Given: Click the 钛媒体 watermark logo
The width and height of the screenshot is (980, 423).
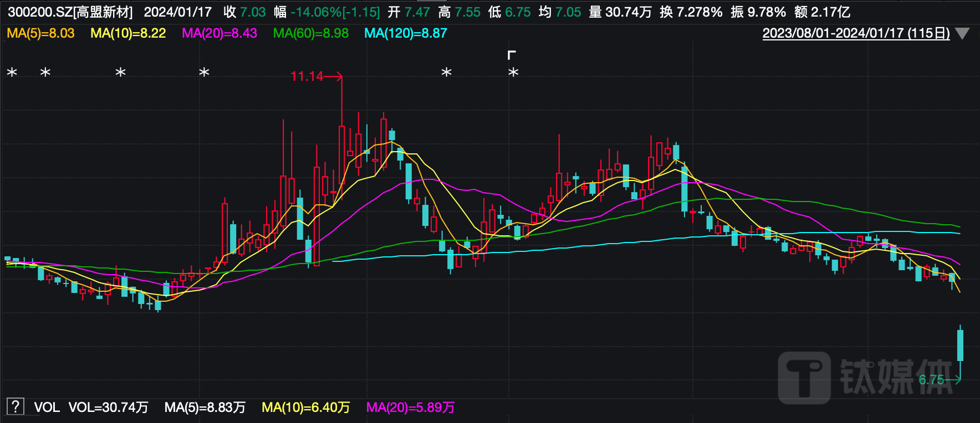Looking at the screenshot, I should click(x=865, y=376).
